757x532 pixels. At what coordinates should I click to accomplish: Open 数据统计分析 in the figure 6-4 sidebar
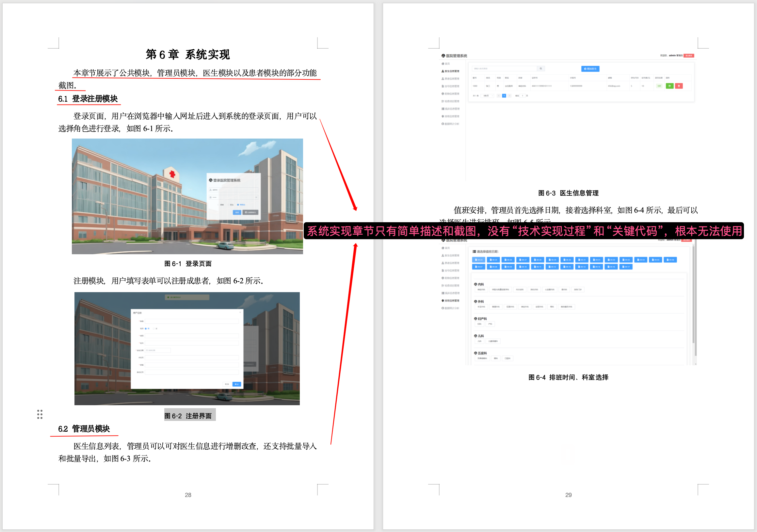point(451,308)
